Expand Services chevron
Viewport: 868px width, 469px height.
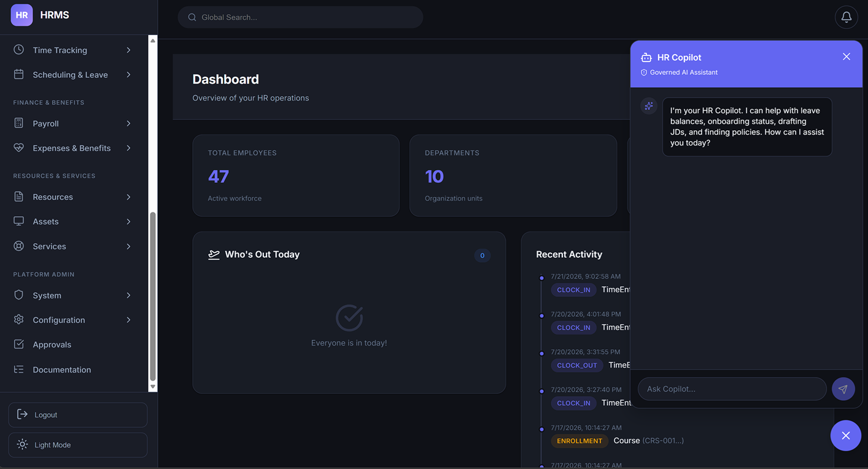coord(128,246)
